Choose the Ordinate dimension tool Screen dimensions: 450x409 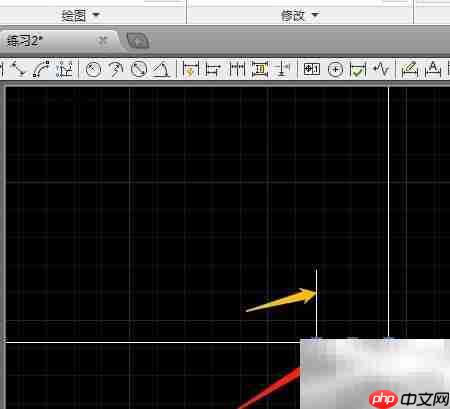65,69
